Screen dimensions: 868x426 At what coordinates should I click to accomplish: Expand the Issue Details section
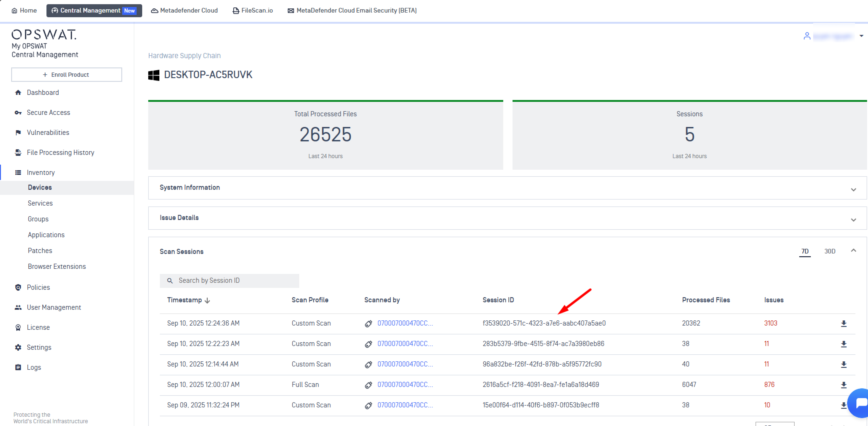853,220
